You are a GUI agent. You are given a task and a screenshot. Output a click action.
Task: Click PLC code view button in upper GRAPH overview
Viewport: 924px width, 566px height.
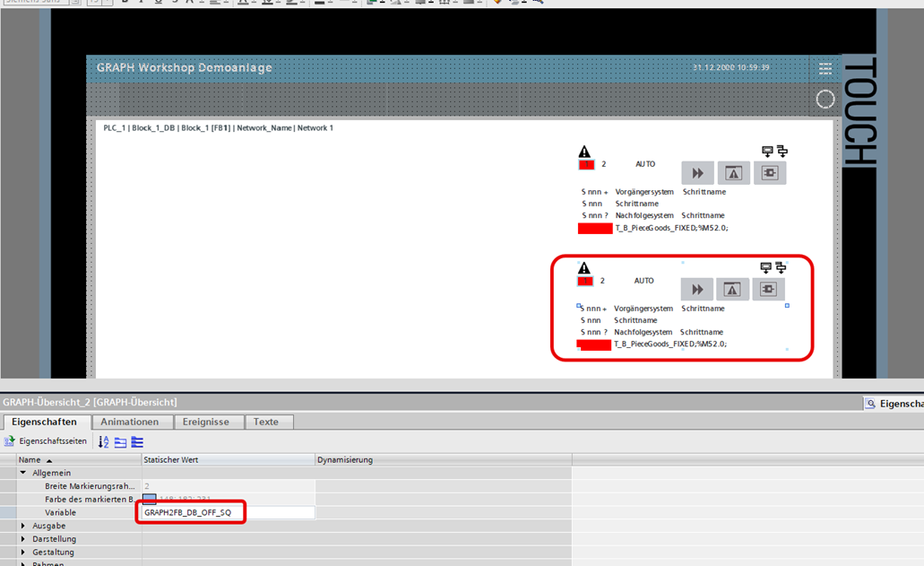point(770,173)
